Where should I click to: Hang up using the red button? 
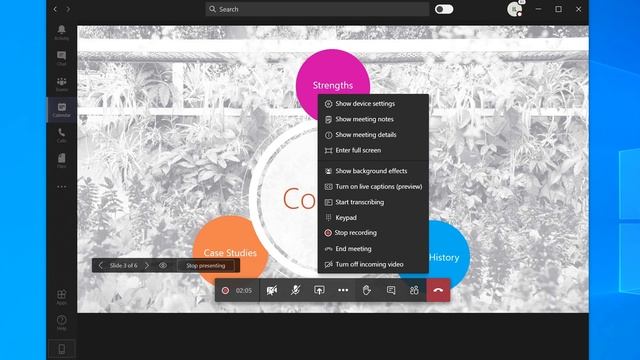438,290
